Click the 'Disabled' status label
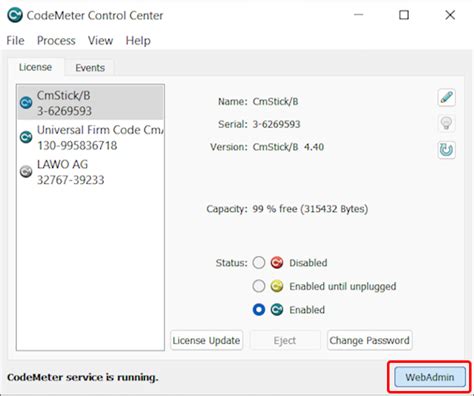This screenshot has width=474, height=396. pyautogui.click(x=308, y=263)
